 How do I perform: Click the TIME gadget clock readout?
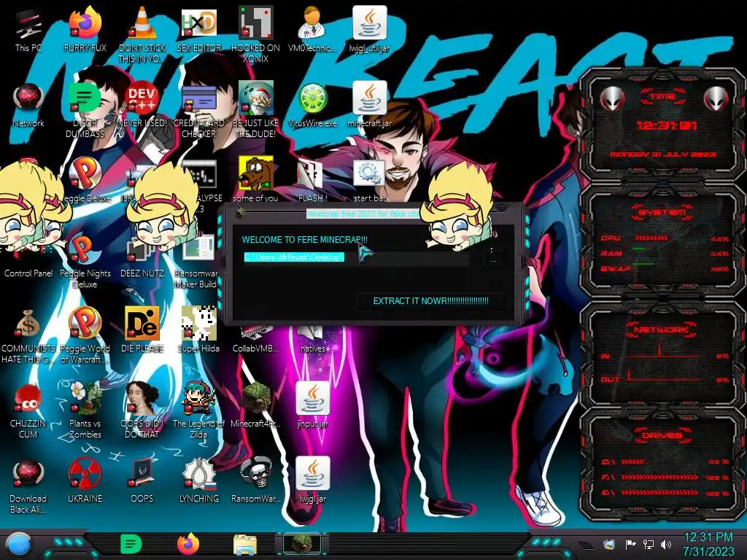point(667,125)
